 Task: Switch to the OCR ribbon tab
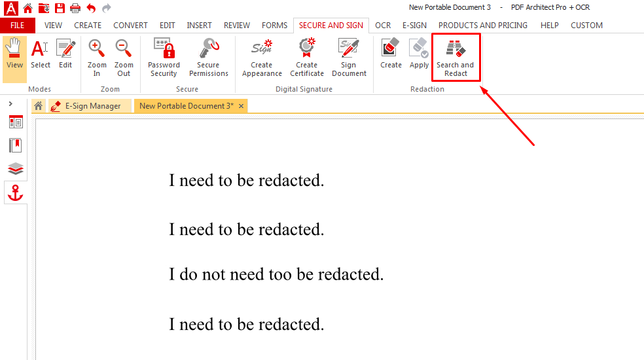pyautogui.click(x=383, y=26)
